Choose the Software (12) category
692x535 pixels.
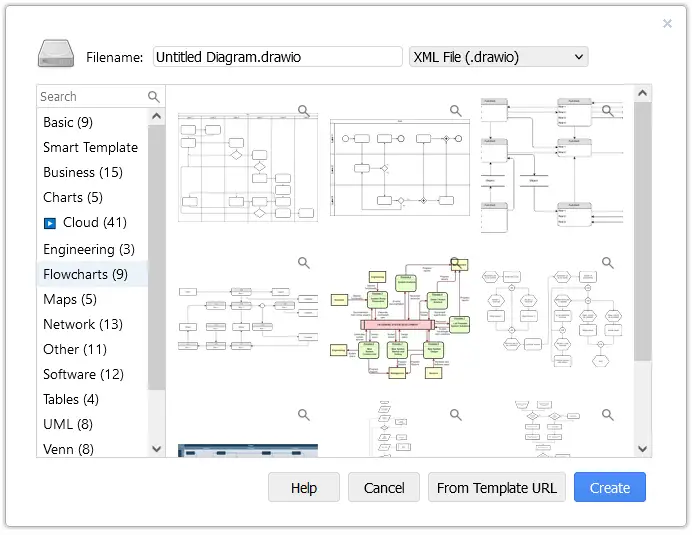tap(83, 374)
